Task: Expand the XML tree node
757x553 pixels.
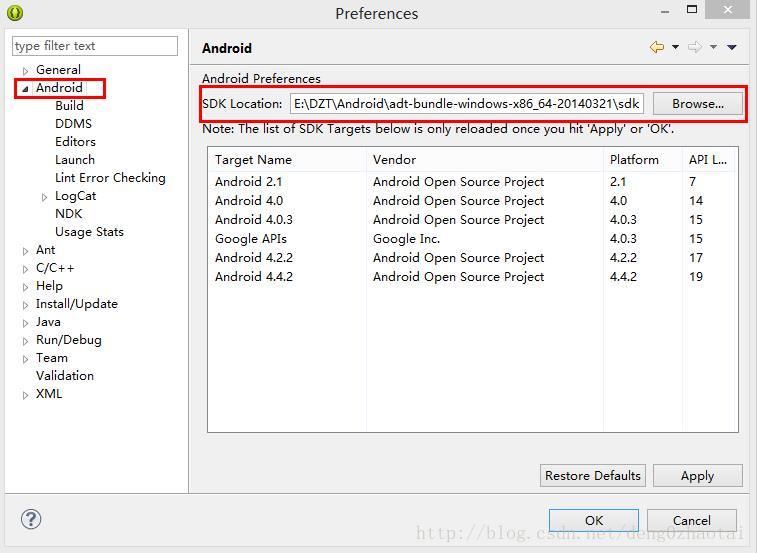Action: (x=26, y=395)
